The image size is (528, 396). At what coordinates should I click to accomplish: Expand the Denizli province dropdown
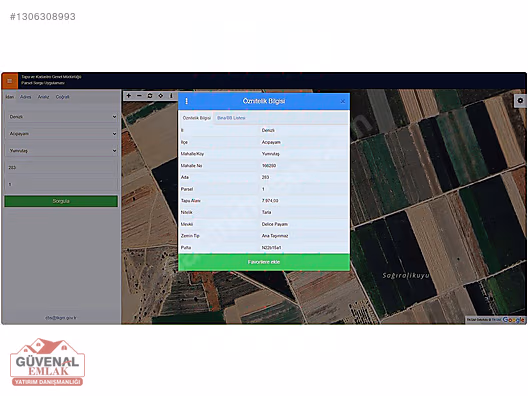pos(62,117)
